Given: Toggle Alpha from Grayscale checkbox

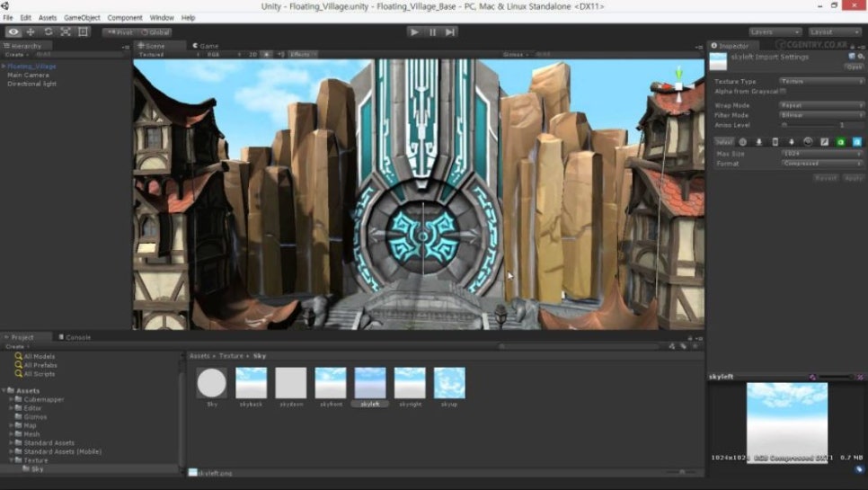Looking at the screenshot, I should tap(783, 91).
